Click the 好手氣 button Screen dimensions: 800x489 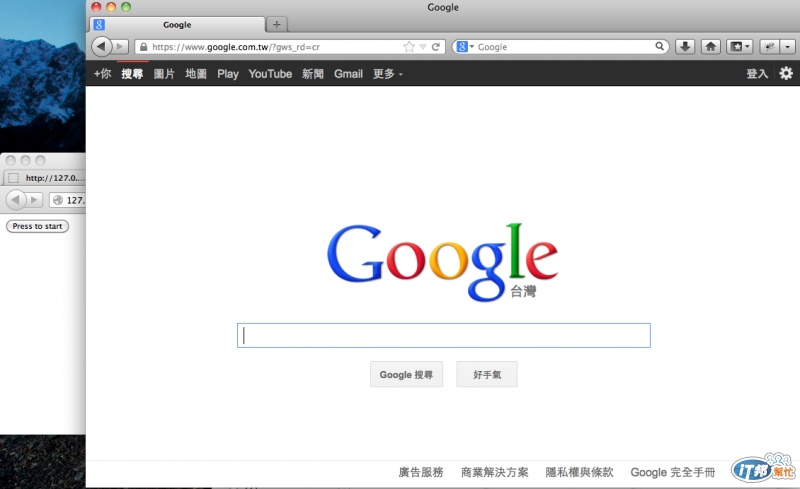point(487,374)
